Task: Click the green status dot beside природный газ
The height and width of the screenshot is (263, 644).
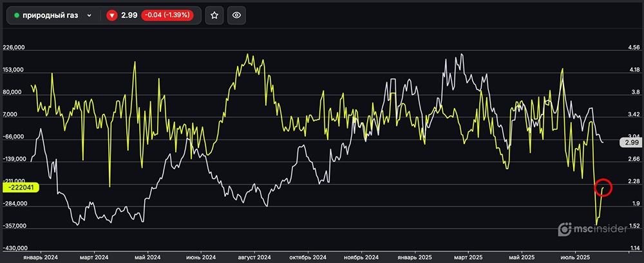Action: [x=17, y=15]
